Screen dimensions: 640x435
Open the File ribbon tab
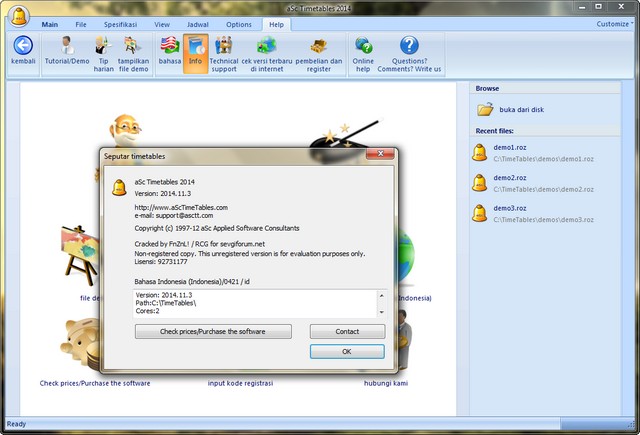[x=81, y=24]
